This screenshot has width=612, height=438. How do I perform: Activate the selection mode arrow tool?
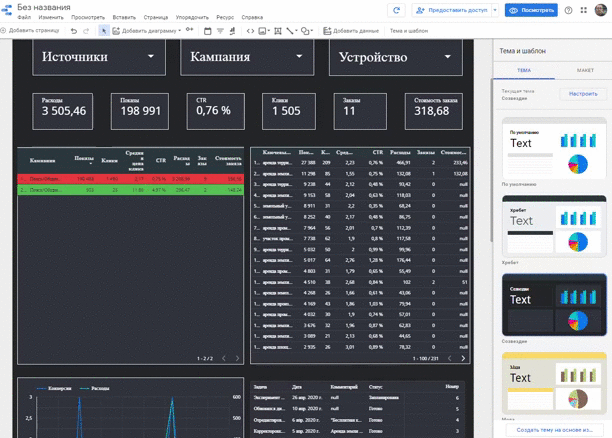coord(103,31)
